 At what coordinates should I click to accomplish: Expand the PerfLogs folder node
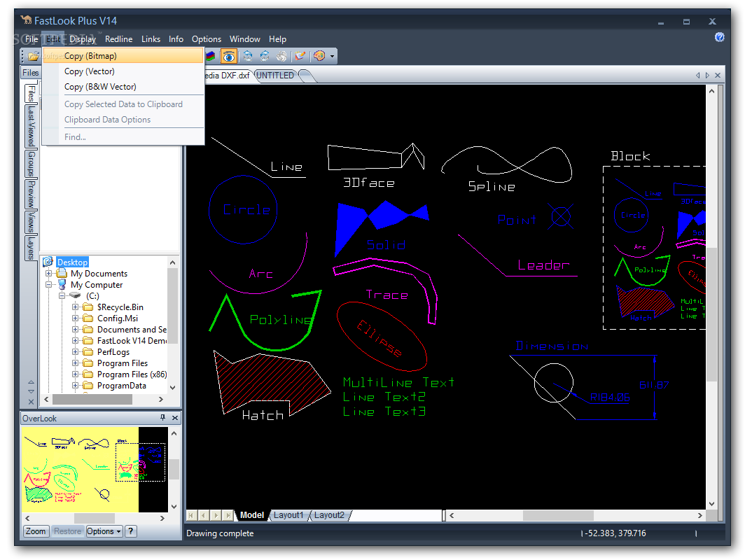(x=75, y=352)
